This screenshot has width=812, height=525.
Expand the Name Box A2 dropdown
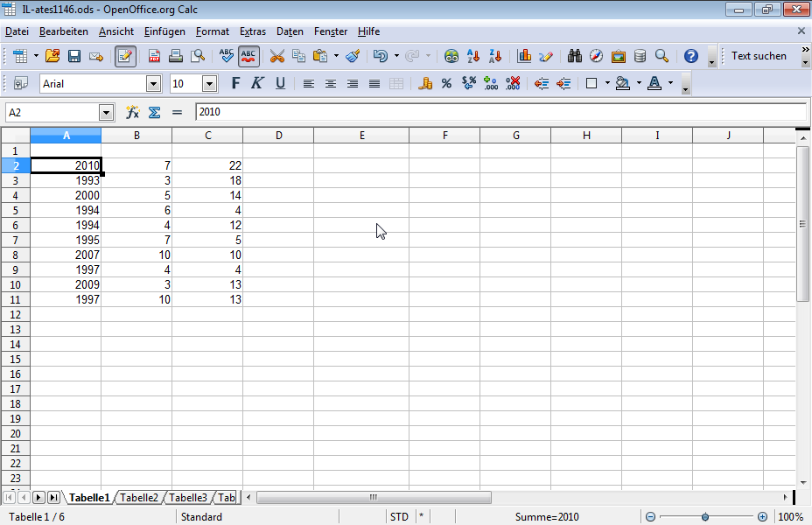point(106,112)
